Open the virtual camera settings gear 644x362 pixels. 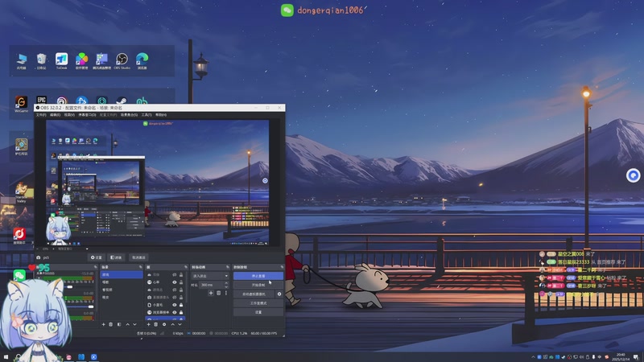point(279,294)
